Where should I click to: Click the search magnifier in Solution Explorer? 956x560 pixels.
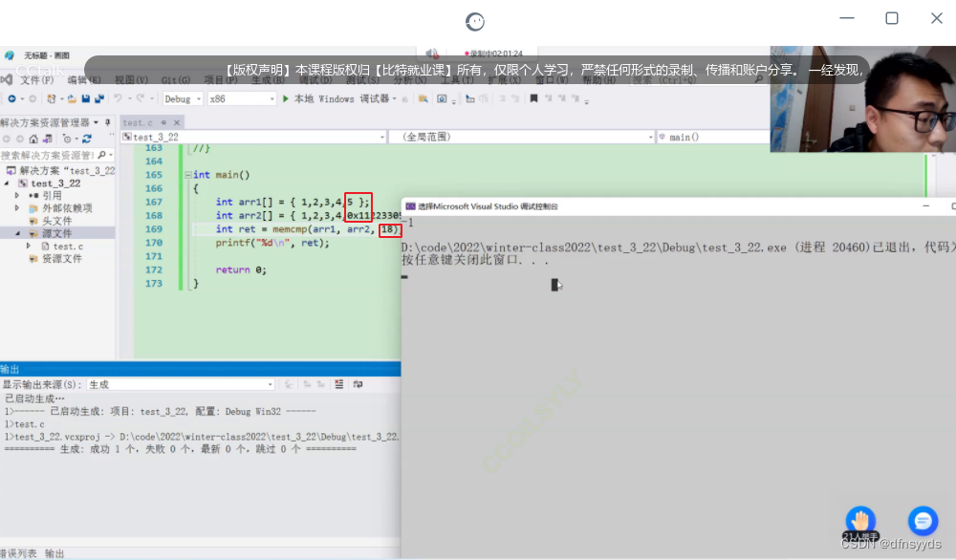(x=102, y=156)
